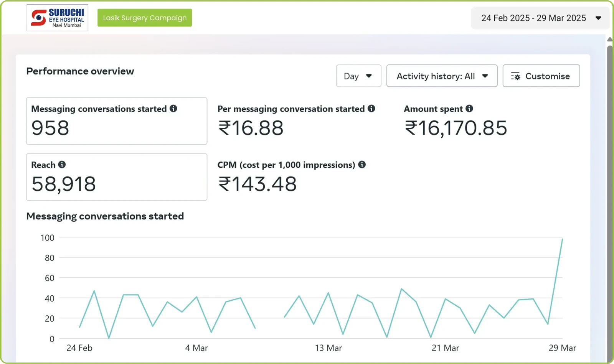Click the ₹16,170.85 amount spent value
Screen dimensions: 614x364
point(456,128)
